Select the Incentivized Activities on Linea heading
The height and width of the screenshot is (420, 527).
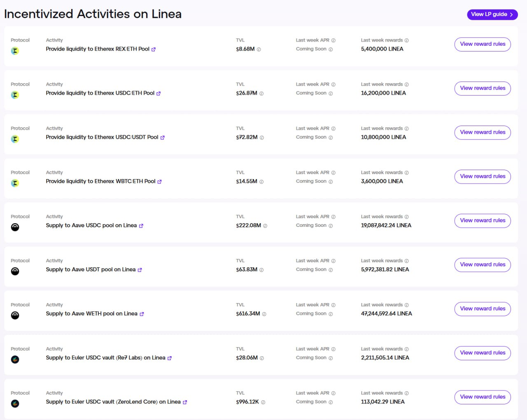click(93, 14)
